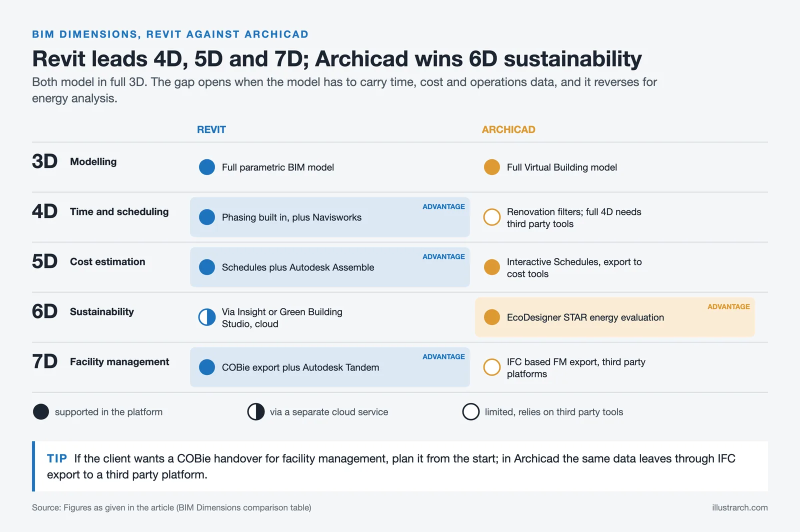
Task: Click the orange ADVANTAGE tag in the 6D row
Action: (728, 306)
